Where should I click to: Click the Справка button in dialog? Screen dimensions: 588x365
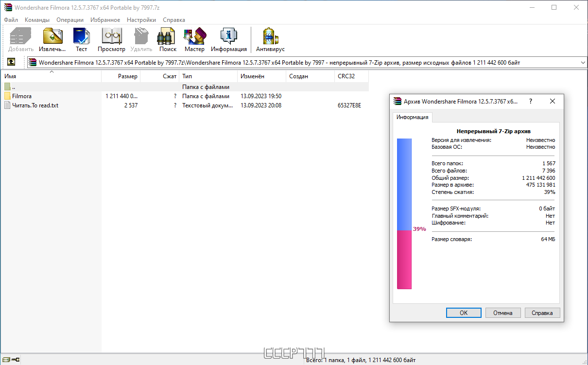(542, 313)
